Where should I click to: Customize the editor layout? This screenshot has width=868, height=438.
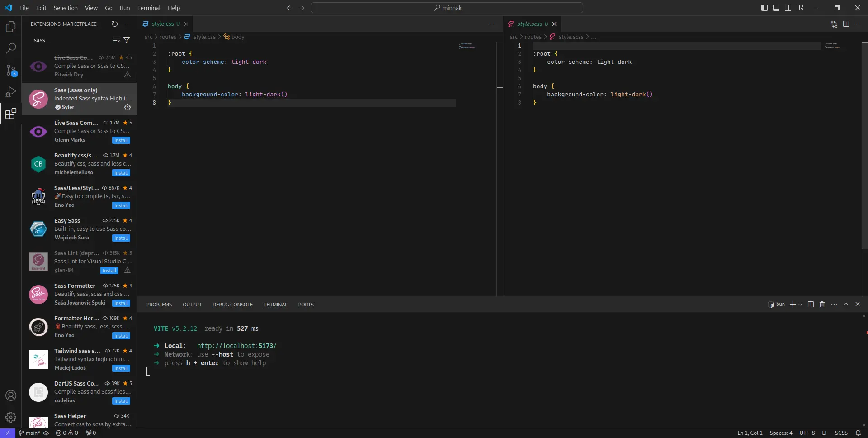(800, 8)
